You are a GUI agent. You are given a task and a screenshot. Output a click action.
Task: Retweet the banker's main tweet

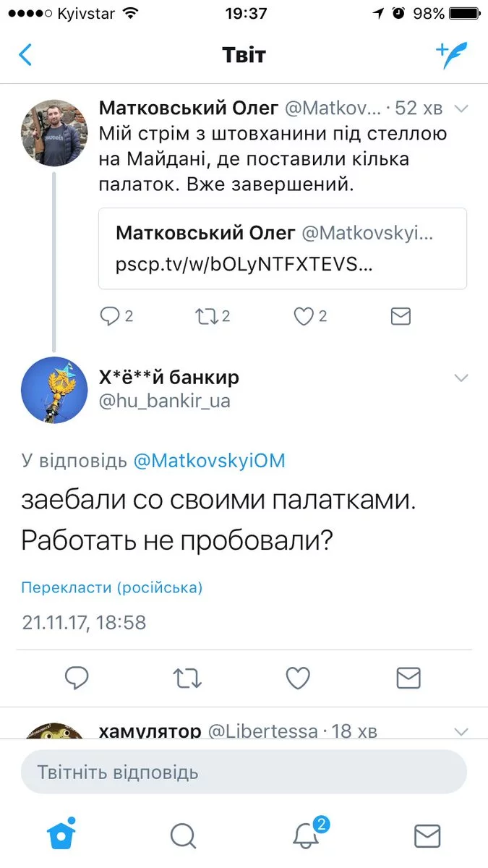[187, 678]
